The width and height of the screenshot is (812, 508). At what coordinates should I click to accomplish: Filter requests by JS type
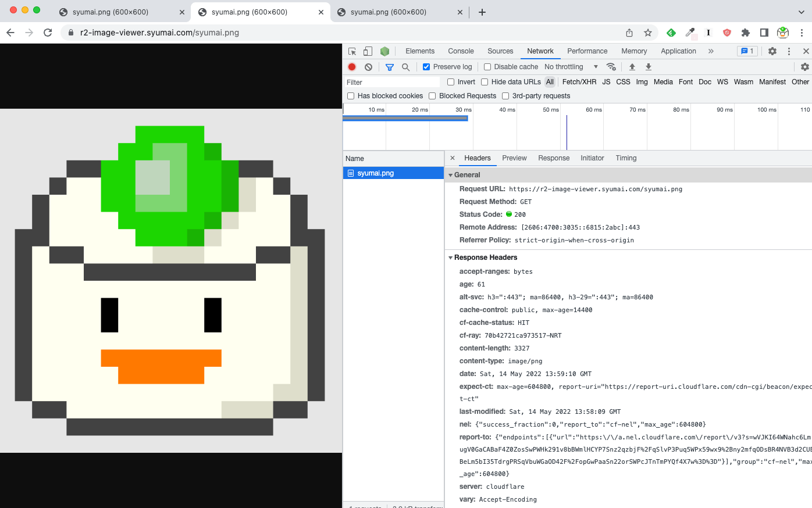pos(606,82)
